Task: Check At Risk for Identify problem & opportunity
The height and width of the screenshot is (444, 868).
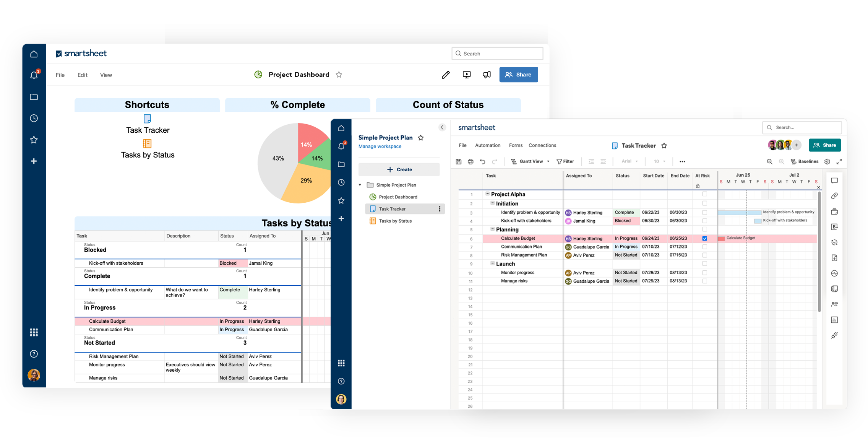Action: [x=704, y=212]
